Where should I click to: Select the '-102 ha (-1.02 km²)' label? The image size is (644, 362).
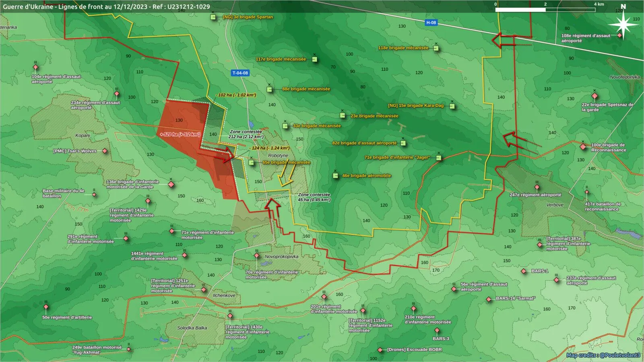click(236, 95)
